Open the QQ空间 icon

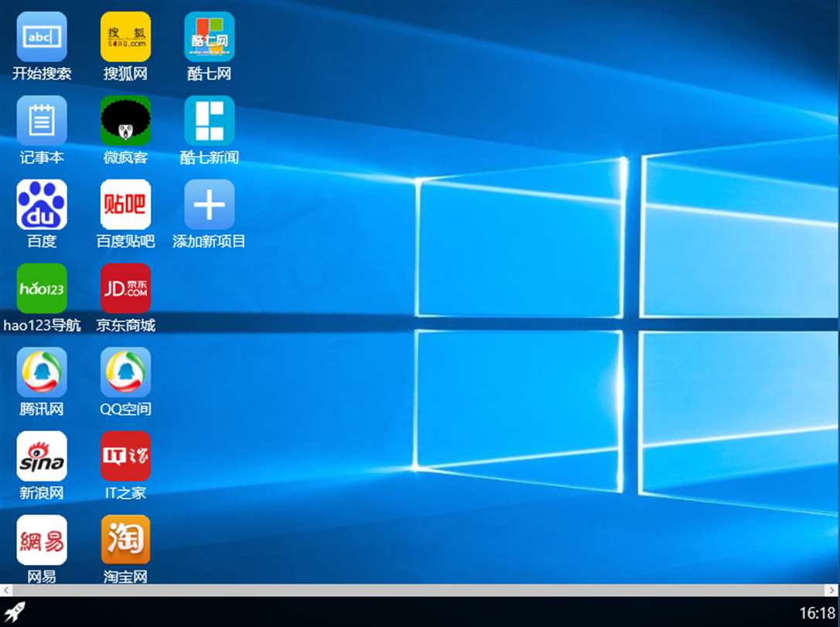pyautogui.click(x=125, y=372)
